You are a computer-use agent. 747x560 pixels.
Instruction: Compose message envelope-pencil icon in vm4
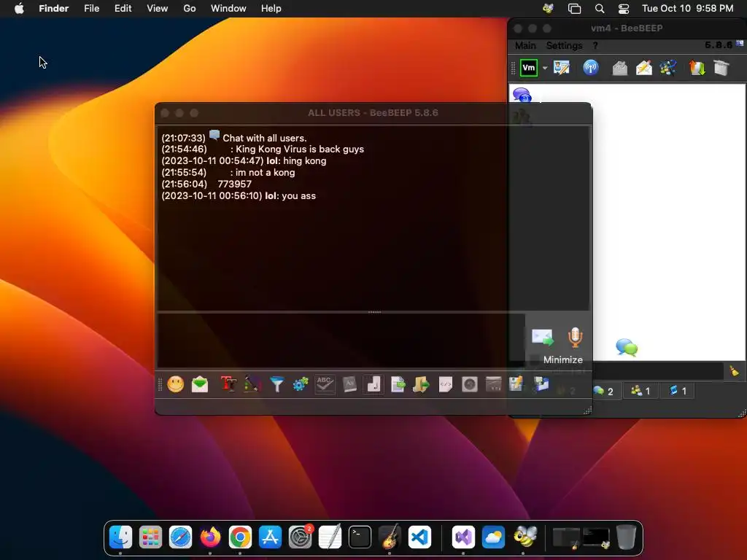click(x=643, y=68)
